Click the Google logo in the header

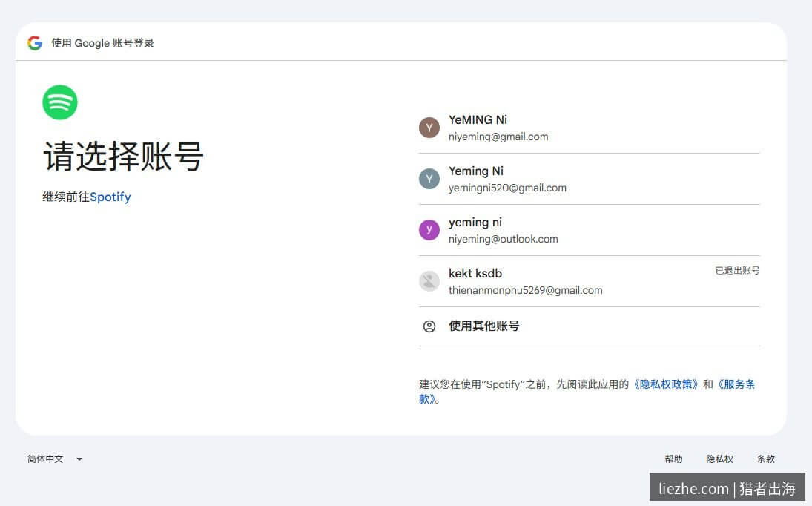coord(35,43)
